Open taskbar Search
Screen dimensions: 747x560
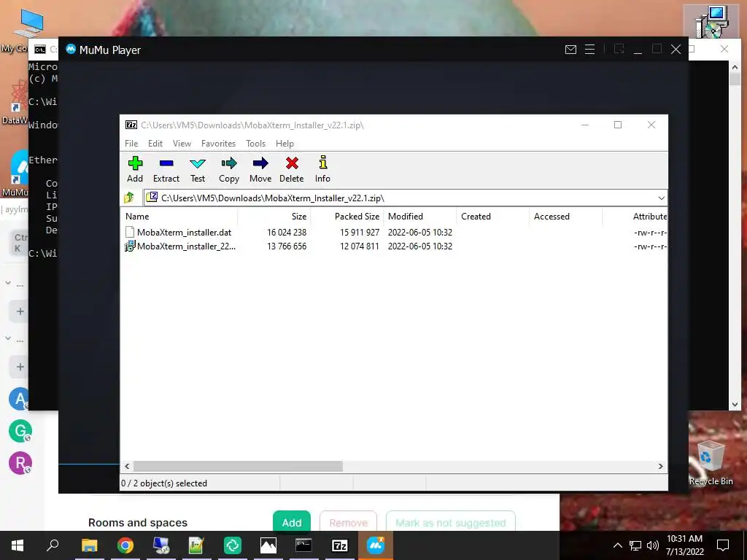53,545
